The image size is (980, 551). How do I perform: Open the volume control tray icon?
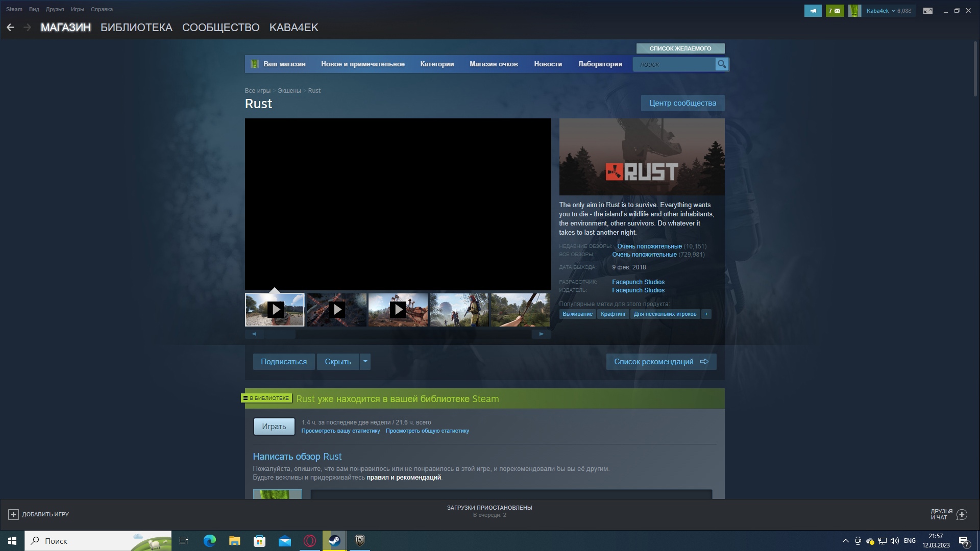(895, 541)
